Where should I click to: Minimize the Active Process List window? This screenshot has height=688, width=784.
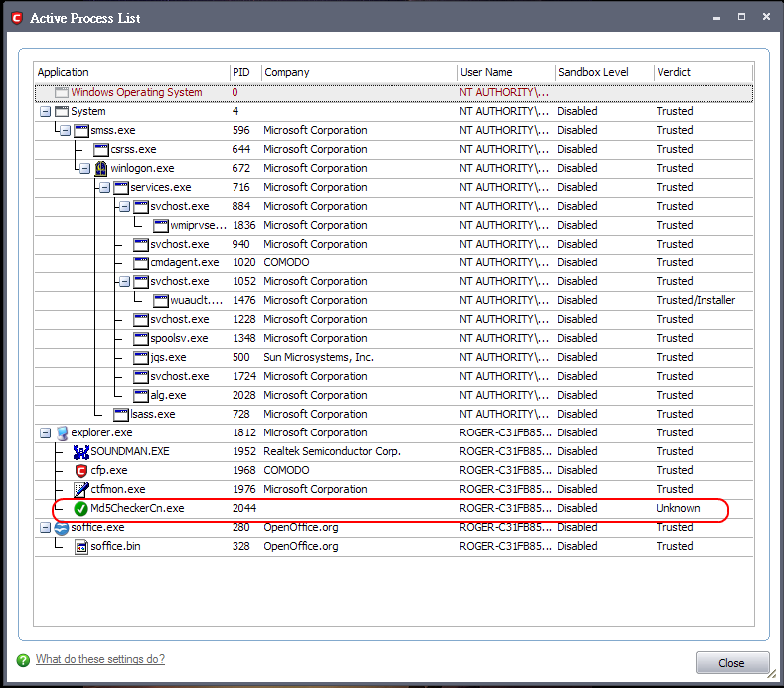pyautogui.click(x=716, y=18)
